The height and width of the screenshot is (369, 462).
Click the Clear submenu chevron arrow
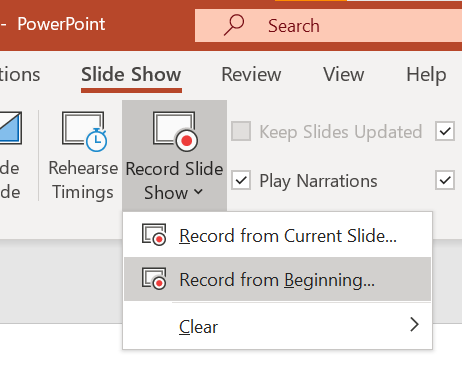pyautogui.click(x=414, y=324)
